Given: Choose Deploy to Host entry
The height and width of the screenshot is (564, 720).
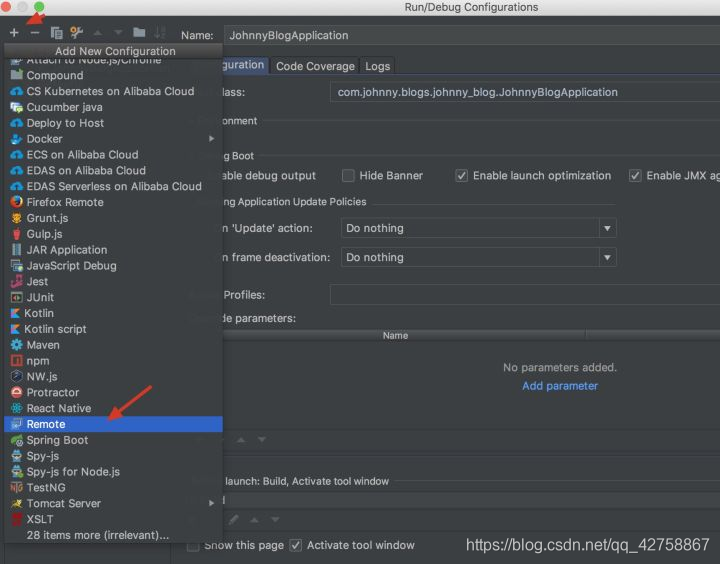Looking at the screenshot, I should tap(113, 123).
